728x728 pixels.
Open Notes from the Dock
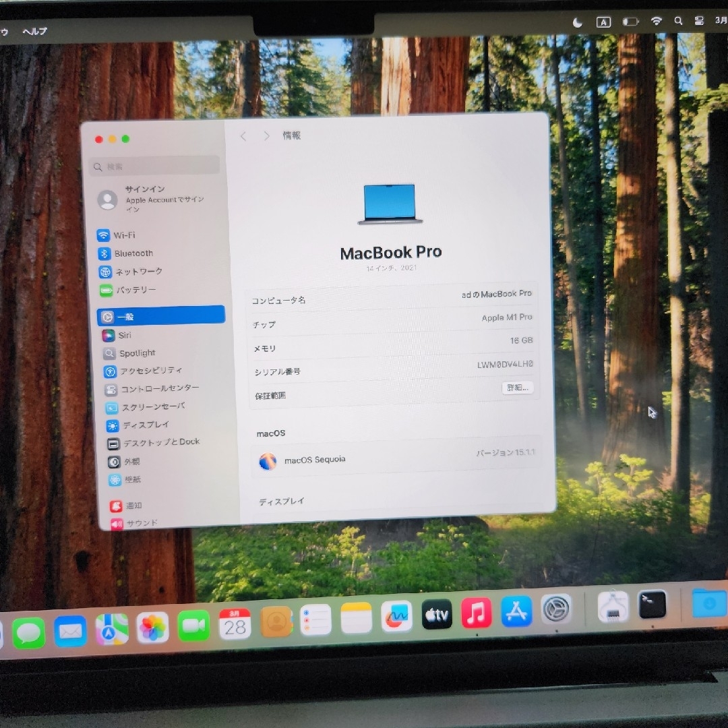pos(356,618)
